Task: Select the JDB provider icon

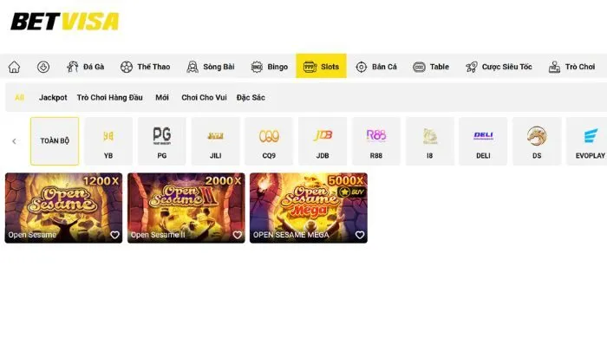Action: 323,141
